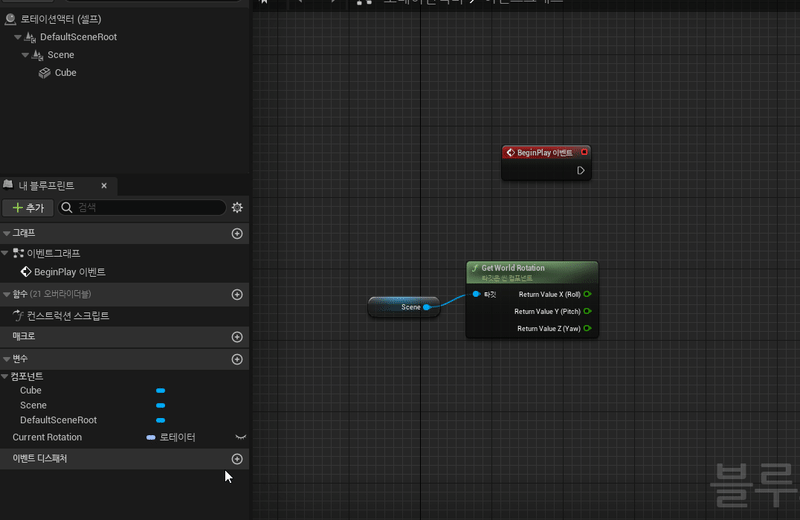Collapse the 컴포넌트 variable category
This screenshot has width=800, height=520.
(x=5, y=377)
